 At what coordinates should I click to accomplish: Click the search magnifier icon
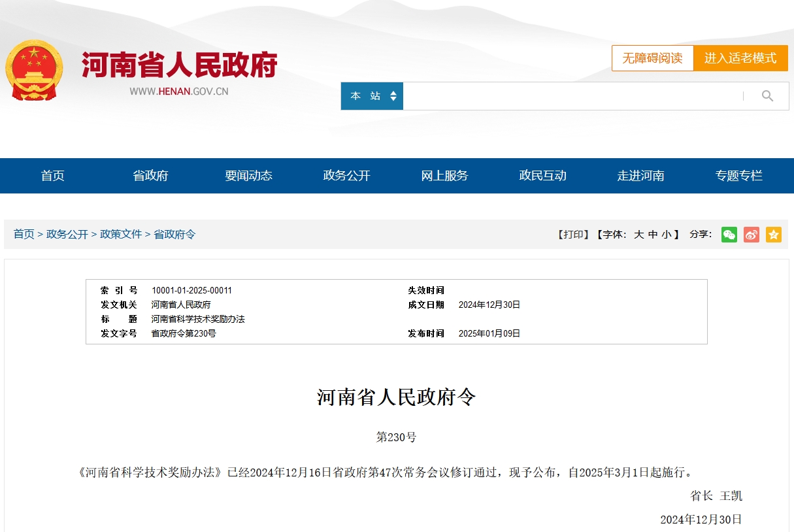click(x=767, y=95)
